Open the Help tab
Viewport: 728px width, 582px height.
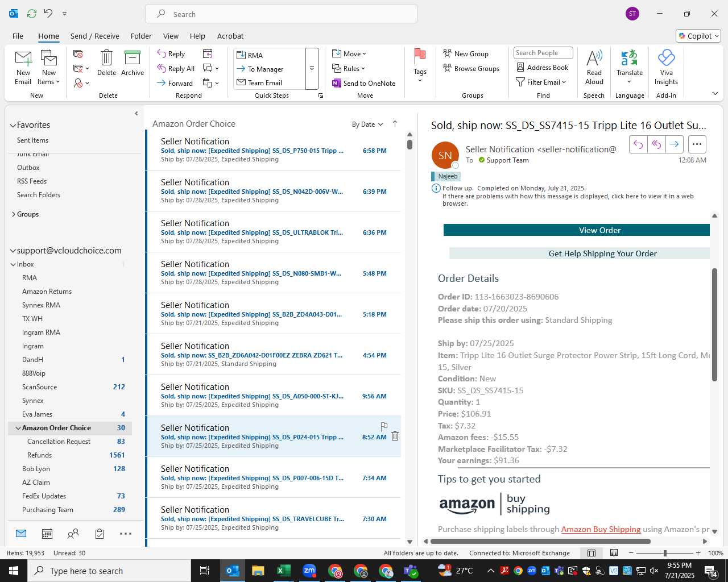click(x=197, y=36)
